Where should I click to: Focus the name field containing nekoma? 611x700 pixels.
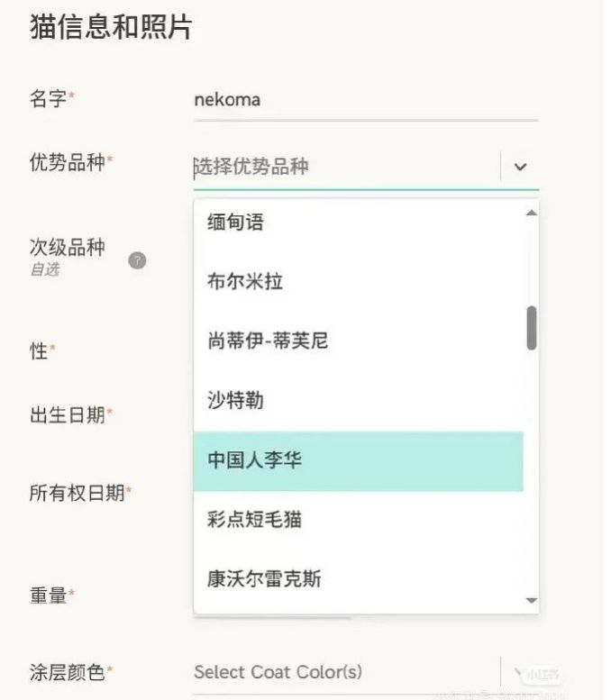[x=365, y=100]
